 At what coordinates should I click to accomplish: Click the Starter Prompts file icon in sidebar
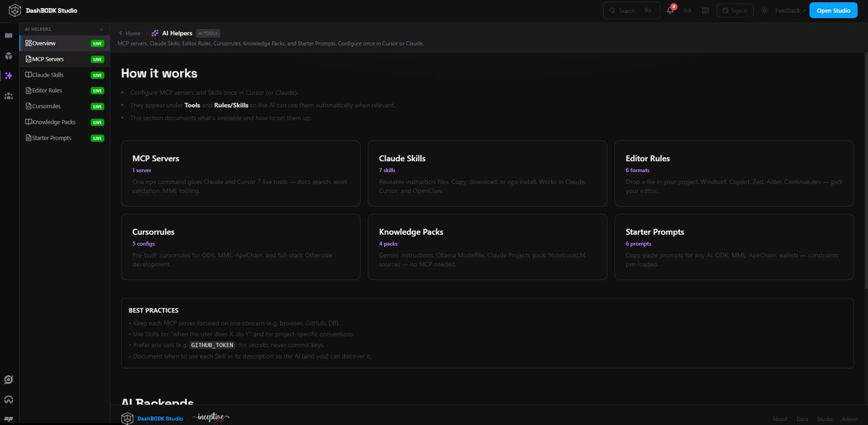click(27, 138)
